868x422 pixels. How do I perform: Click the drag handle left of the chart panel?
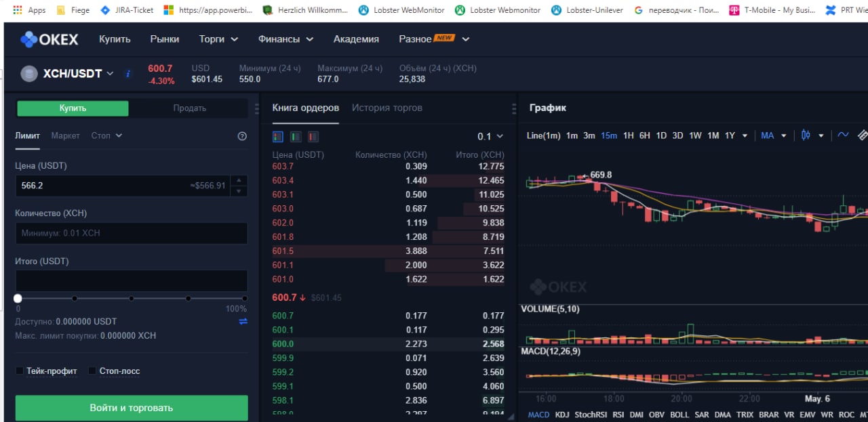(x=514, y=108)
